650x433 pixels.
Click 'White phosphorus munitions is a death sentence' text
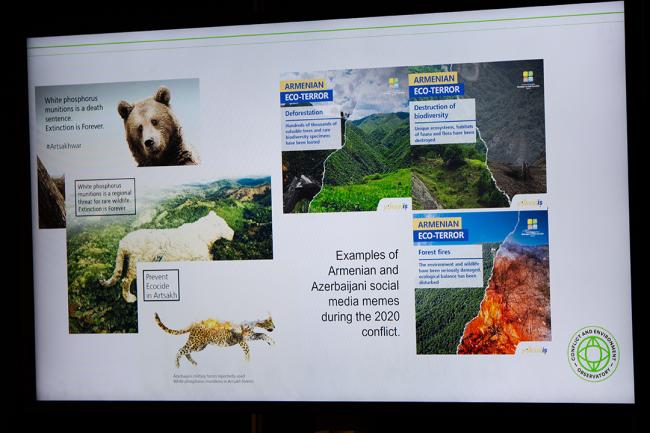click(74, 109)
